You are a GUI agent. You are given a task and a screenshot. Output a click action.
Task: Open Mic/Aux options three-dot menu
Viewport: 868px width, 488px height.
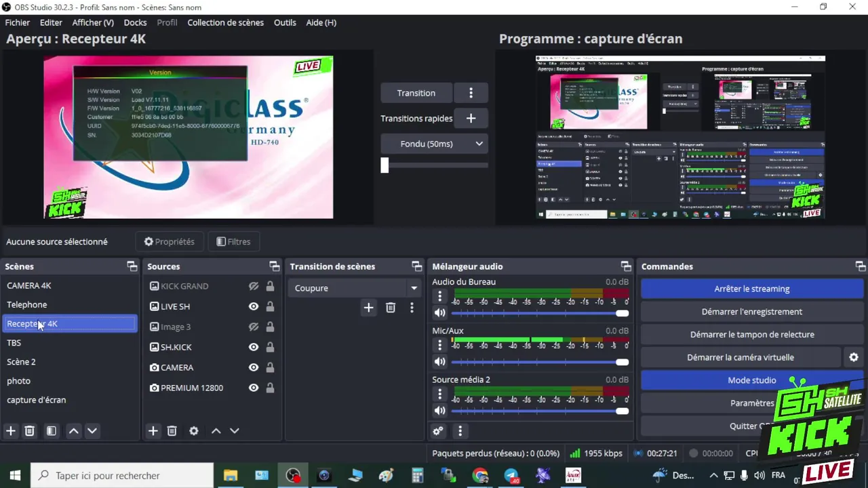point(439,345)
